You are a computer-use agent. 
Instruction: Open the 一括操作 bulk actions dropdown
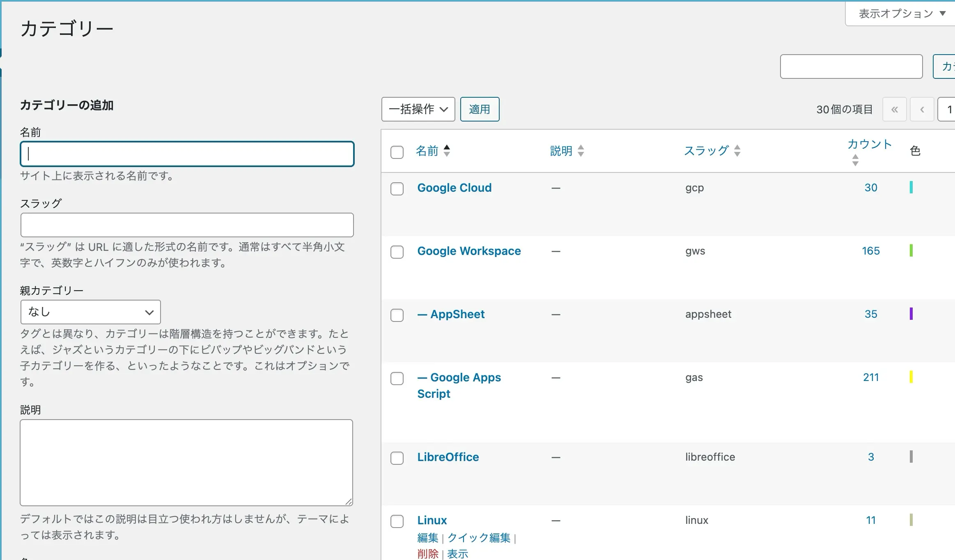[418, 109]
